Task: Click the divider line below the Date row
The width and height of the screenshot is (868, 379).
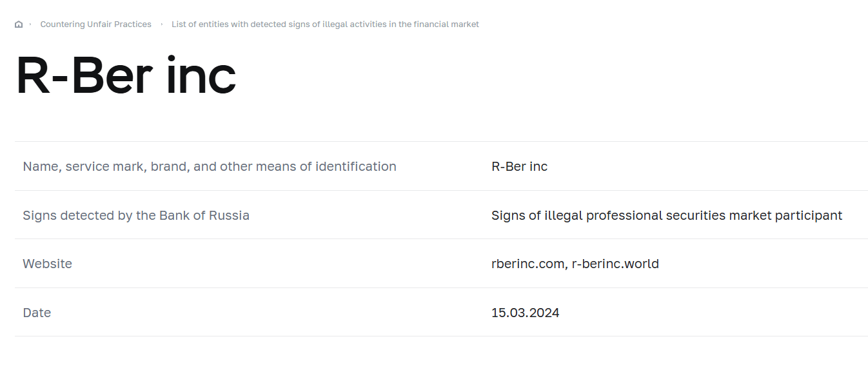Action: [441, 336]
